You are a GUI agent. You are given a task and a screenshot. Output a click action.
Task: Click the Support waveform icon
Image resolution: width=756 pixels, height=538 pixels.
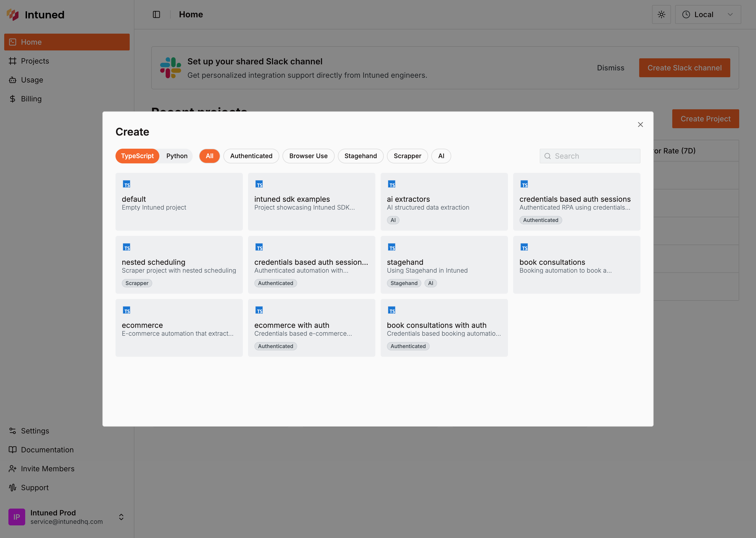pos(13,487)
